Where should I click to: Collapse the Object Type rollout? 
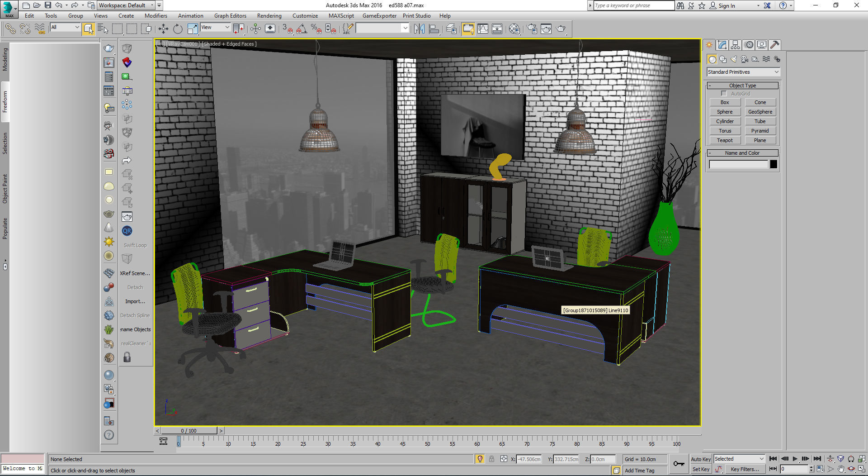point(742,86)
